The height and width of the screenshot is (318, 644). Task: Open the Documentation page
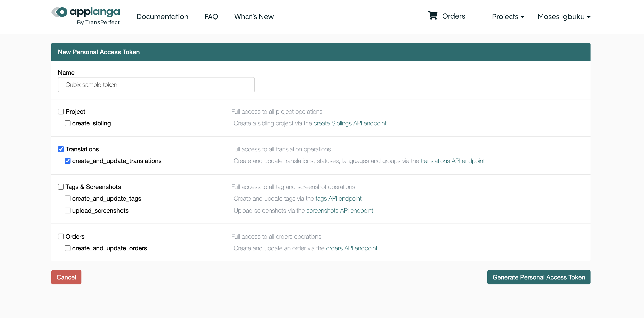click(162, 17)
